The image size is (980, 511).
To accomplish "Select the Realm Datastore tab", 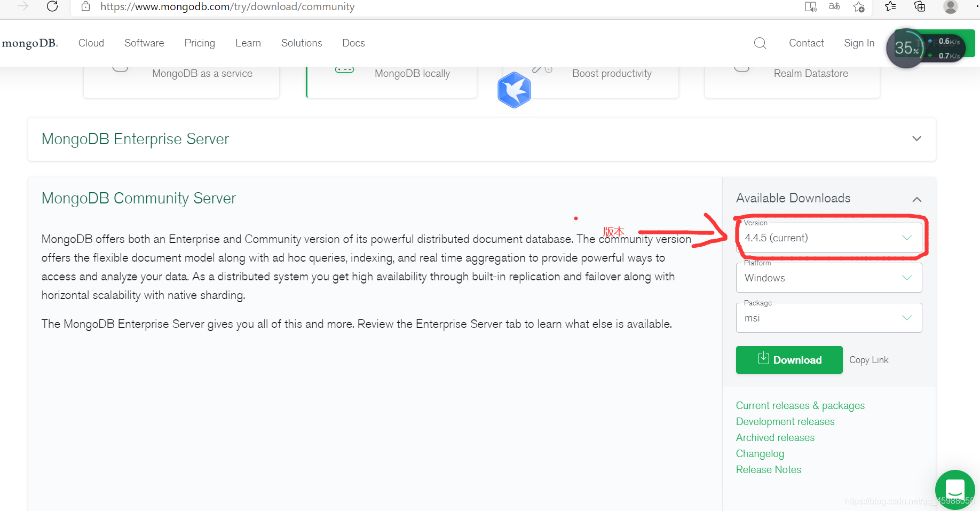I will tap(792, 82).
